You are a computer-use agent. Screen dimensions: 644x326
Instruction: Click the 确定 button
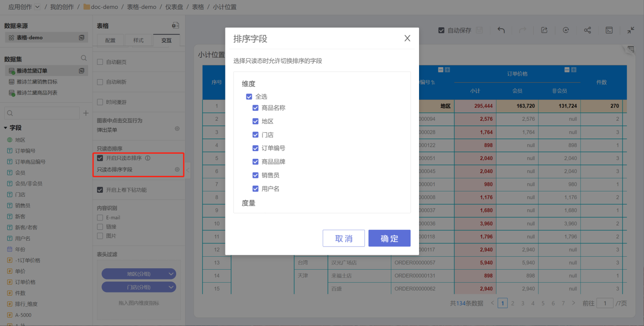(389, 238)
